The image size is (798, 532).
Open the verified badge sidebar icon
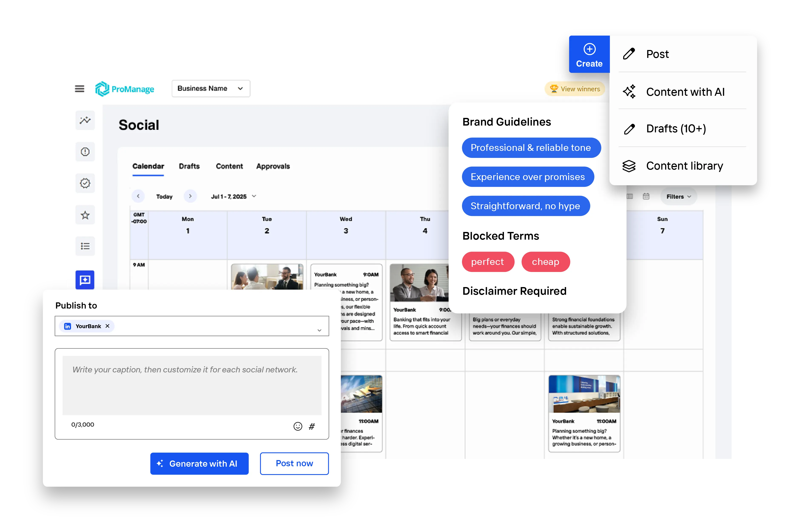[85, 183]
